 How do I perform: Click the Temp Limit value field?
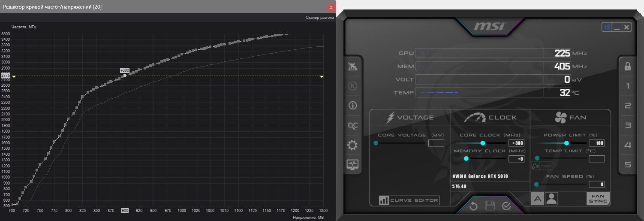click(597, 159)
